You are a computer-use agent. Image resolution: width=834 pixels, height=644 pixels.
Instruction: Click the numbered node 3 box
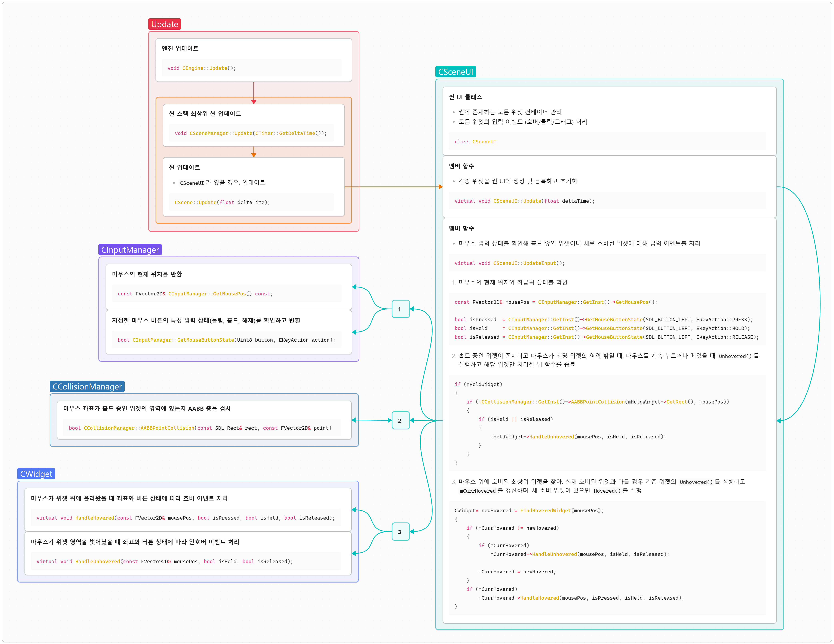point(400,532)
